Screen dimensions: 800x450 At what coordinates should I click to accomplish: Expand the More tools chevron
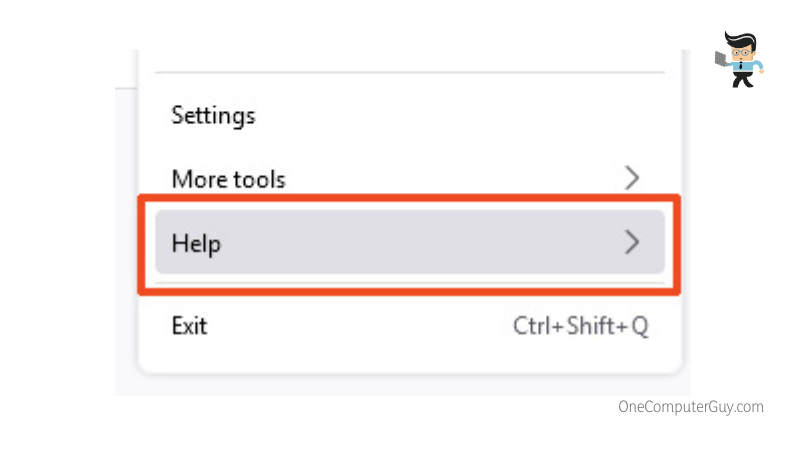[632, 179]
